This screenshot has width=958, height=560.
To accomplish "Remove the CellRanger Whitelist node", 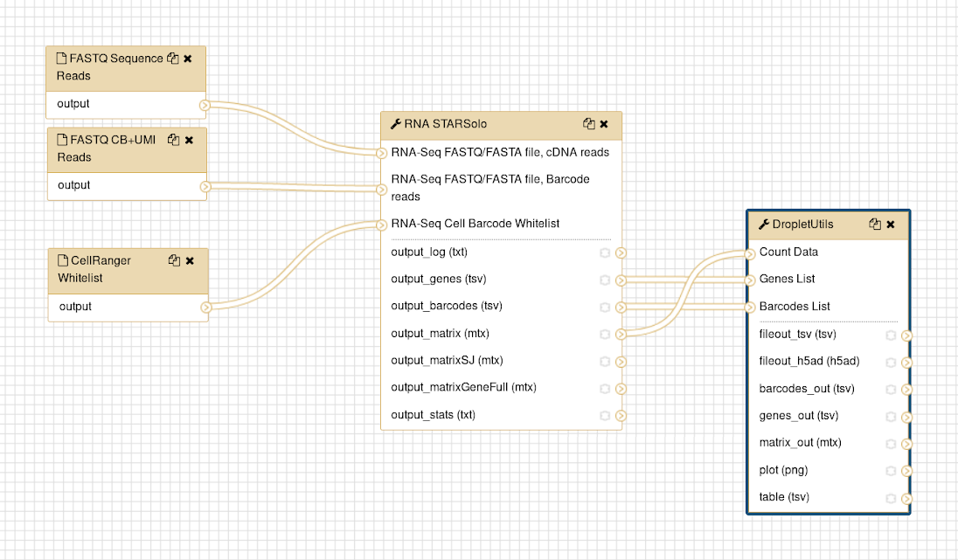I will click(190, 260).
